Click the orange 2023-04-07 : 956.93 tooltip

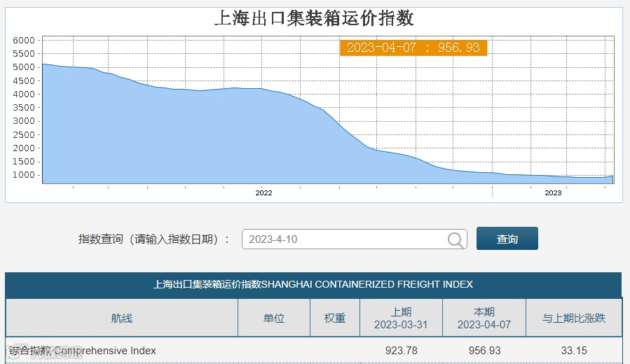pos(413,48)
